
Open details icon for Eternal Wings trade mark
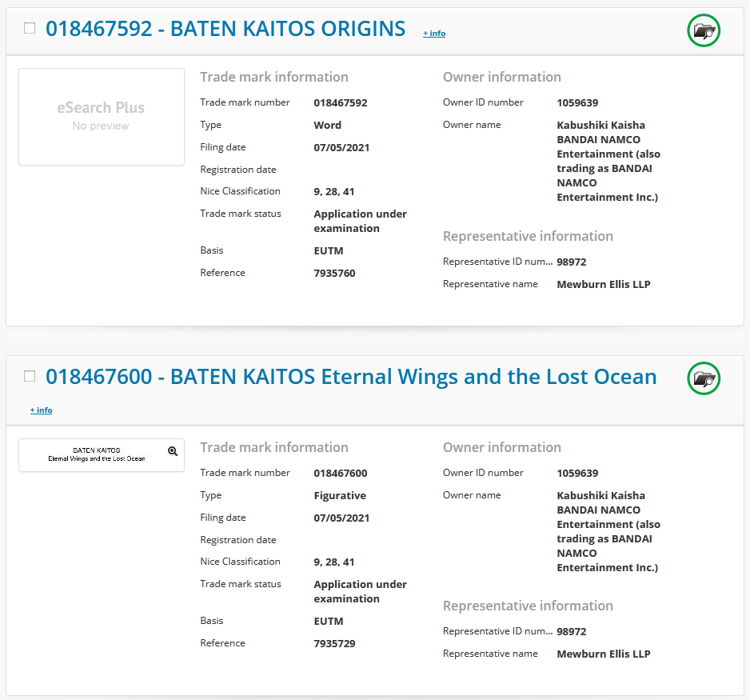704,378
